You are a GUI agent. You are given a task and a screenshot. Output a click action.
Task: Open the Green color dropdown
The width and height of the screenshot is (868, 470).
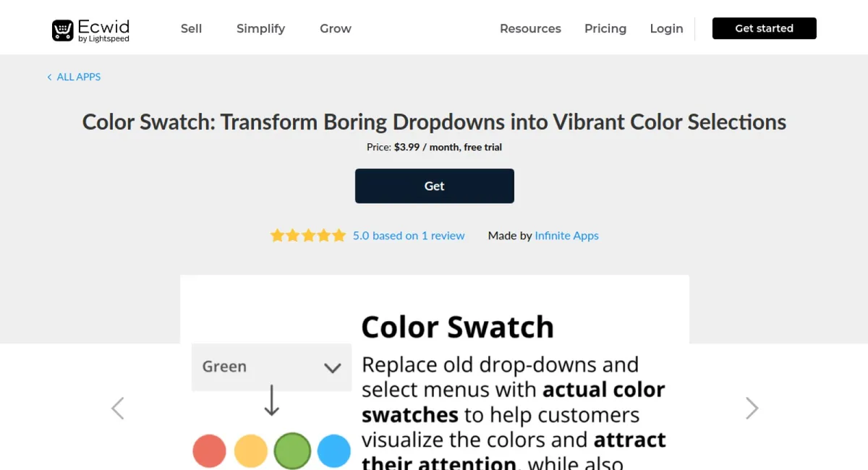[x=271, y=367]
